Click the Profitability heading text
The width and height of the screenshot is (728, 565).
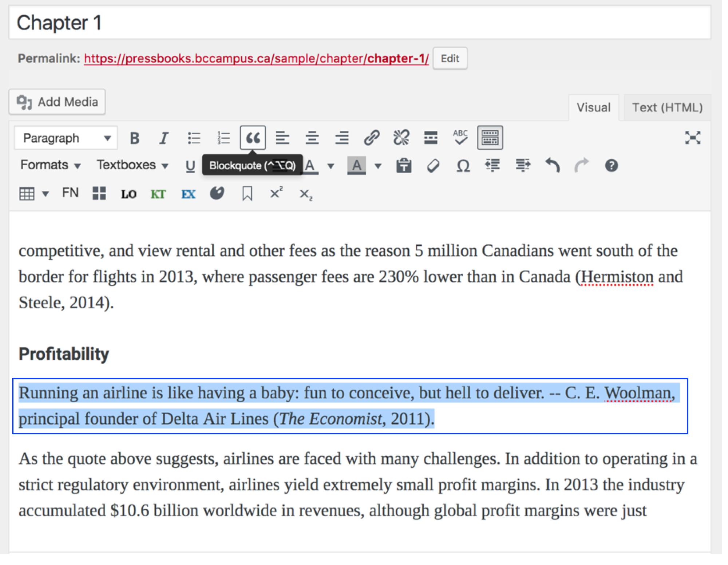(64, 354)
